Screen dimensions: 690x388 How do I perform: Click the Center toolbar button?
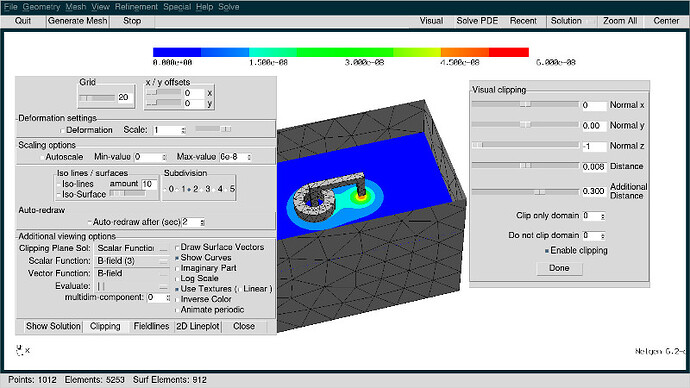[x=666, y=21]
